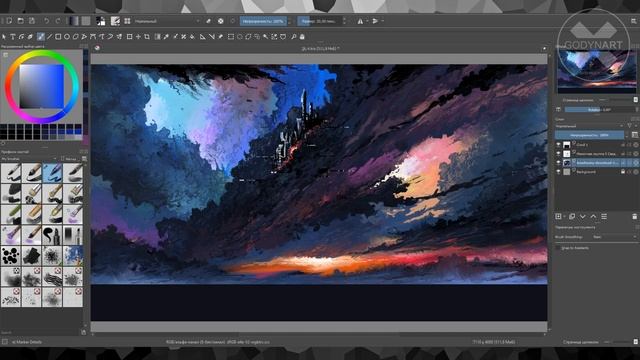The height and width of the screenshot is (360, 640).
Task: Choose the Elliptical Selection tool
Action: pyautogui.click(x=240, y=37)
